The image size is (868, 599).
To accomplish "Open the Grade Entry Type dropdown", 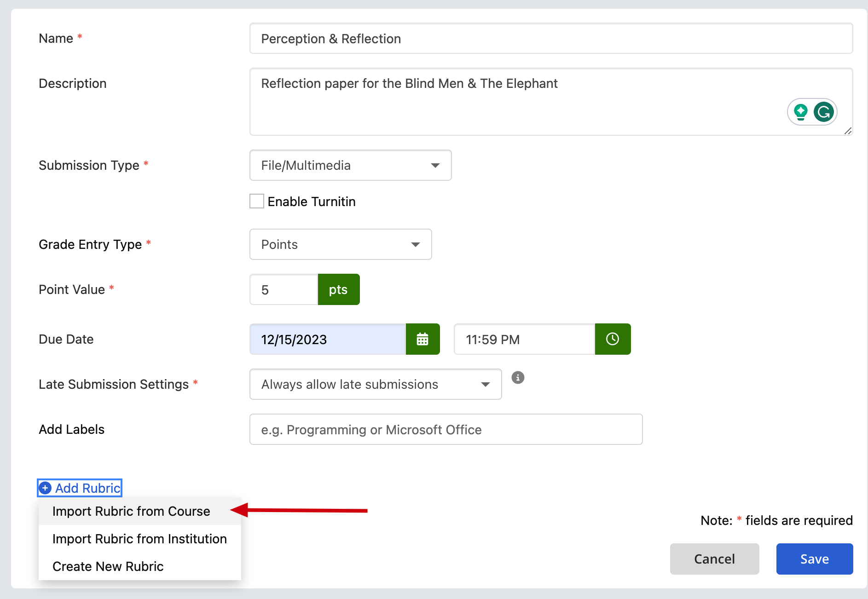I will 341,244.
